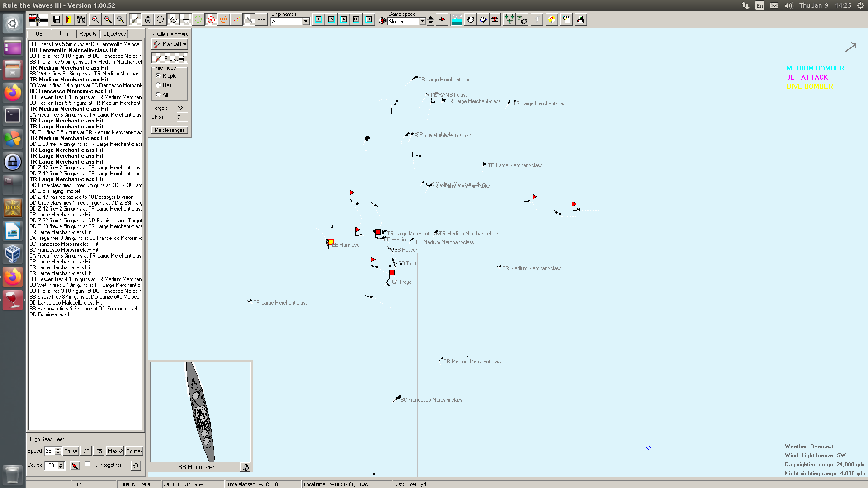Screen dimensions: 868x488
Task: Click the Manual fire button
Action: 170,44
